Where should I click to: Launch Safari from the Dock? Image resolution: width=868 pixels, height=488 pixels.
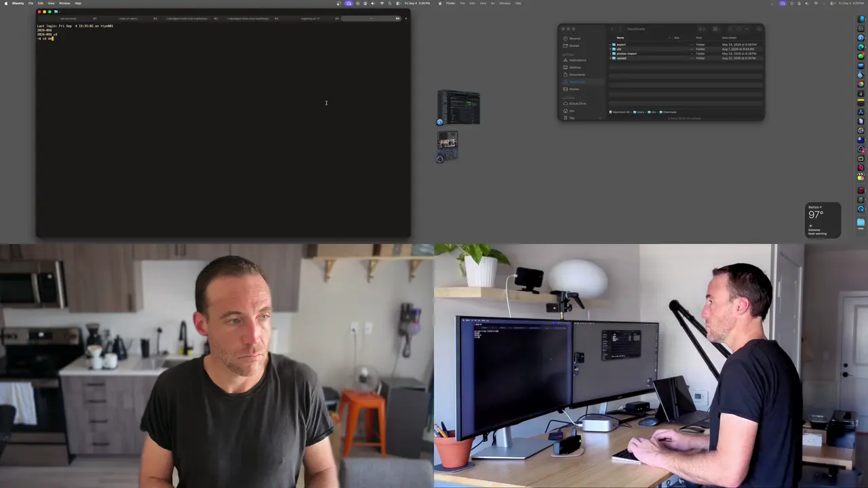pyautogui.click(x=861, y=37)
